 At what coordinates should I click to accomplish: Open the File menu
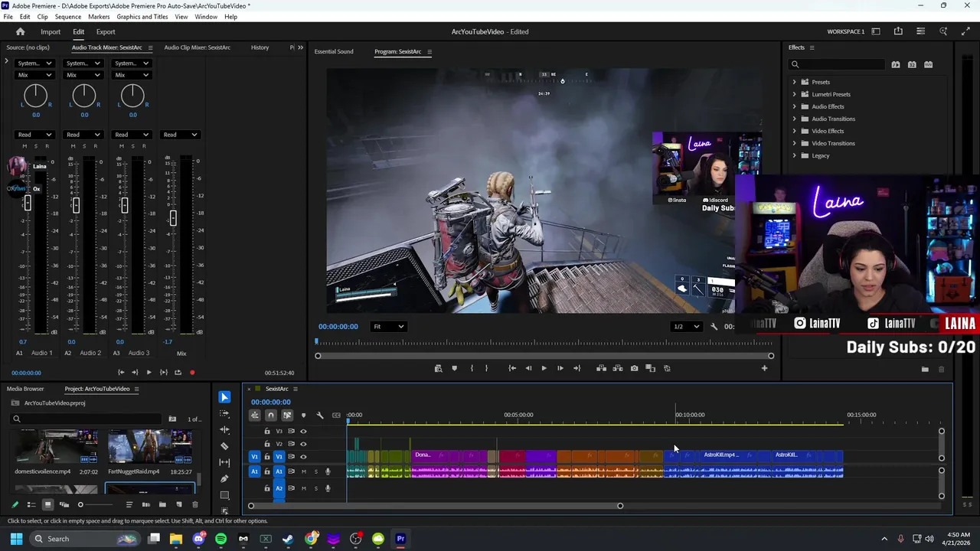[8, 17]
